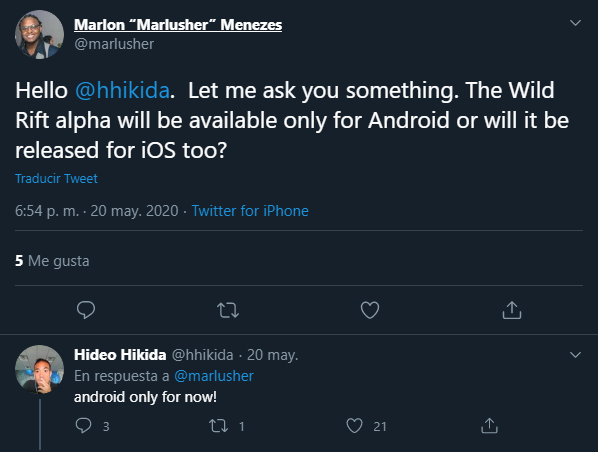Open the @marlusher mention in the reply
This screenshot has width=598, height=452.
pos(214,376)
